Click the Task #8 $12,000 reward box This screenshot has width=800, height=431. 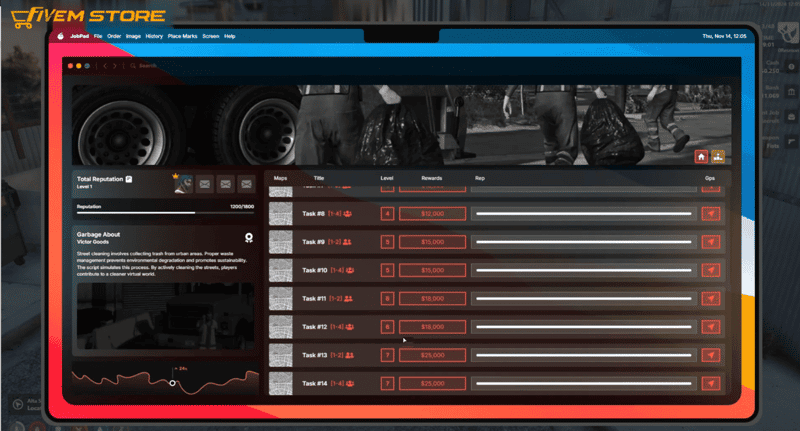pos(433,214)
